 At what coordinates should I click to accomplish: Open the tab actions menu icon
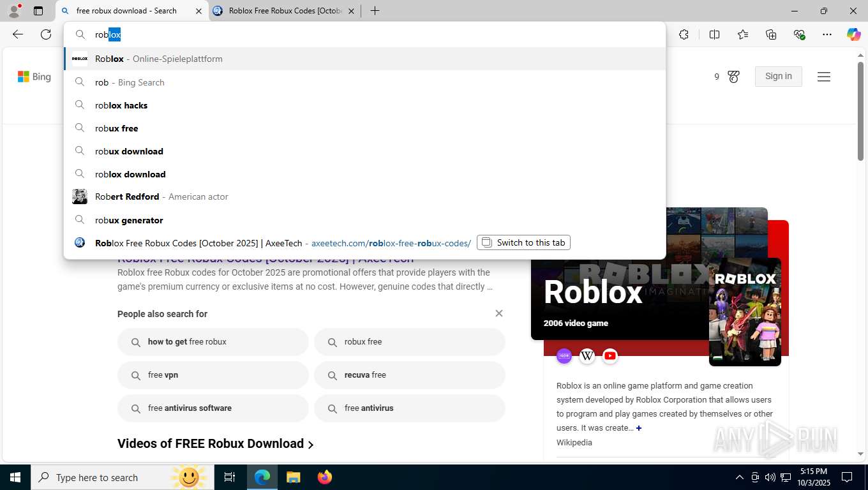pos(38,11)
